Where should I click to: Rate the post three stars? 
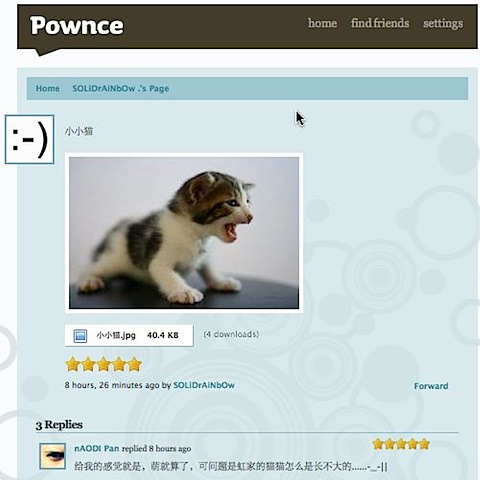(x=103, y=364)
